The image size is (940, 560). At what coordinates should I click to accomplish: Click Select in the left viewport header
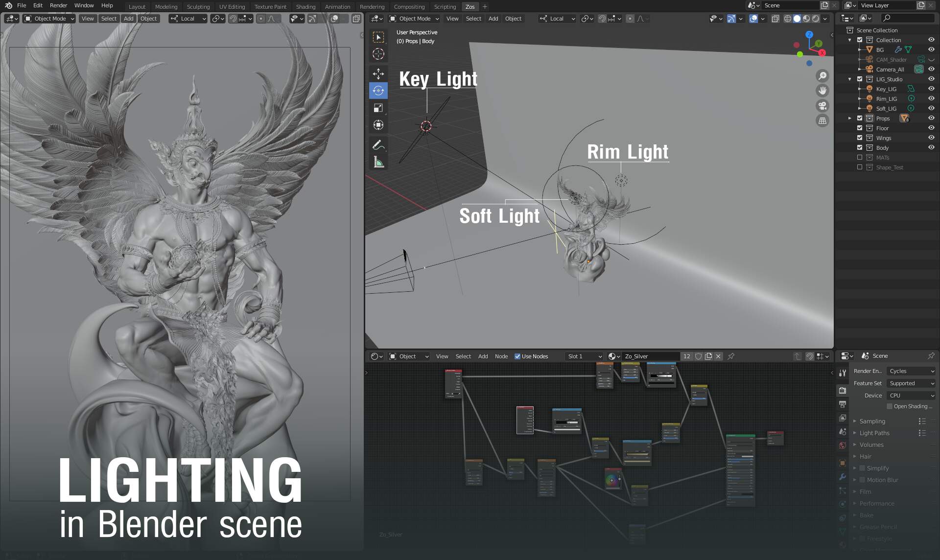pos(109,19)
